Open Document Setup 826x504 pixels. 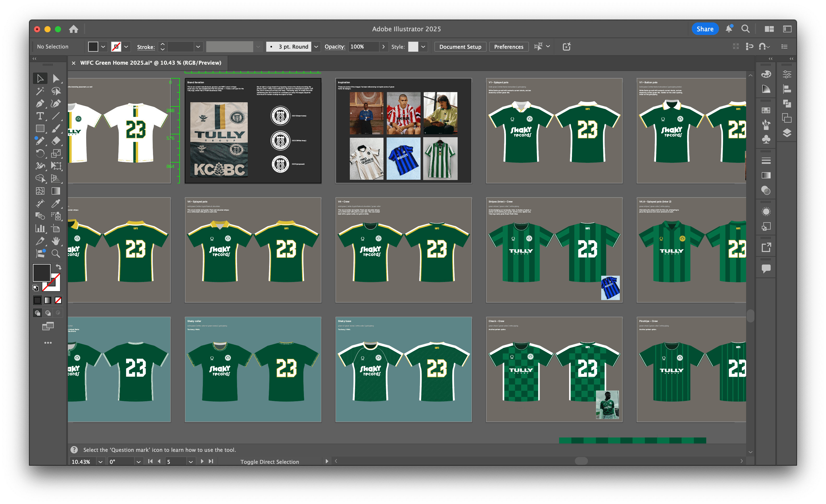pyautogui.click(x=460, y=46)
